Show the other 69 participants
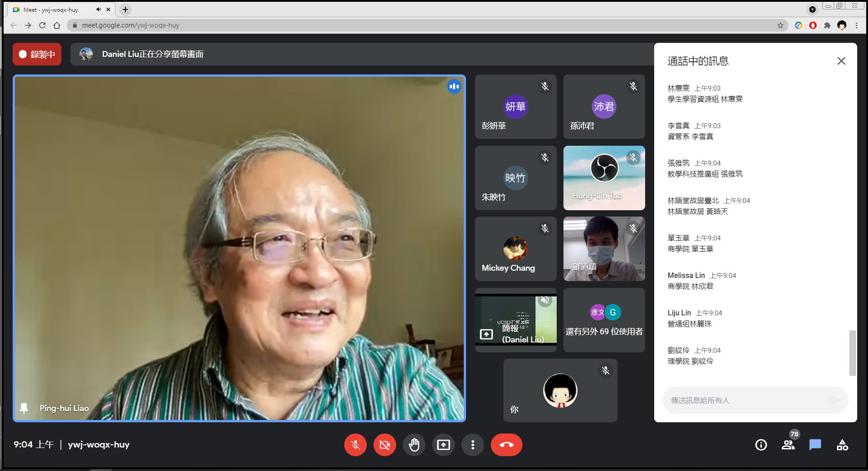The image size is (868, 471). pyautogui.click(x=604, y=319)
